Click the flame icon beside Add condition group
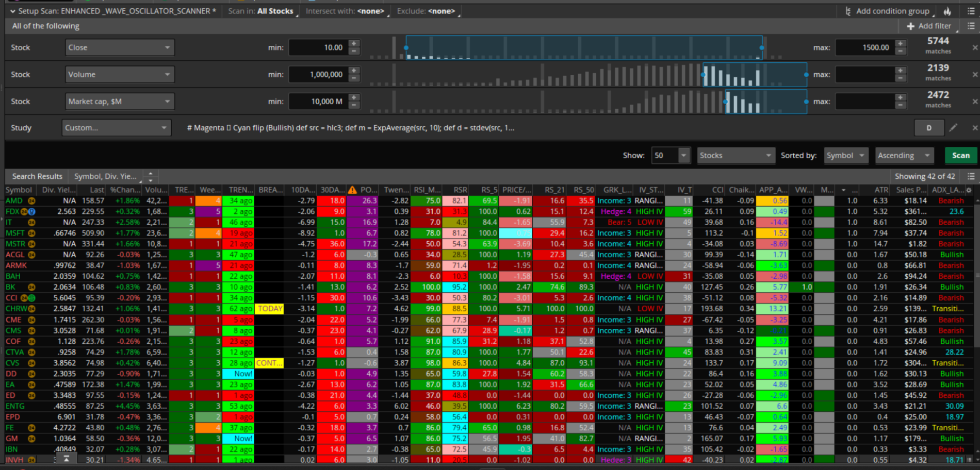Image resolution: width=980 pixels, height=470 pixels. (x=948, y=11)
